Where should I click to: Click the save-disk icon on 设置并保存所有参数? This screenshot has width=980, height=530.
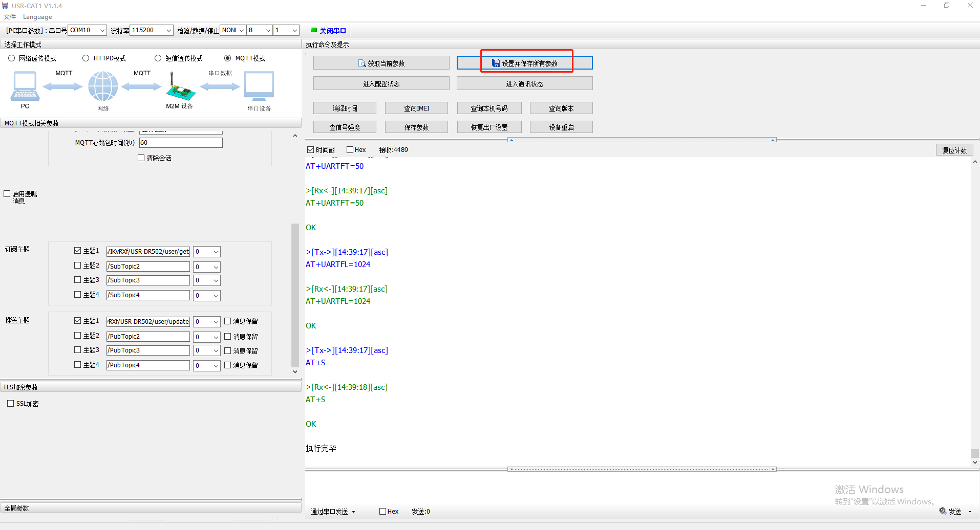point(496,63)
